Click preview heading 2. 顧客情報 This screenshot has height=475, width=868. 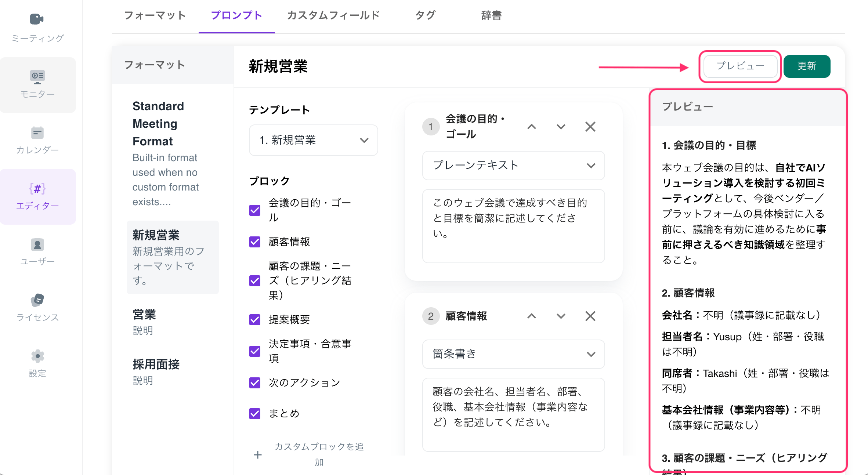(x=688, y=293)
